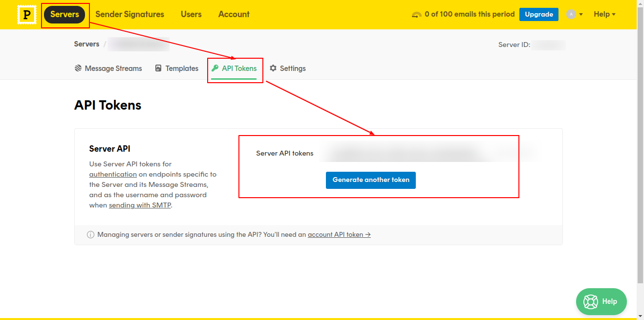
Task: Open the Help dropdown menu
Action: point(604,14)
